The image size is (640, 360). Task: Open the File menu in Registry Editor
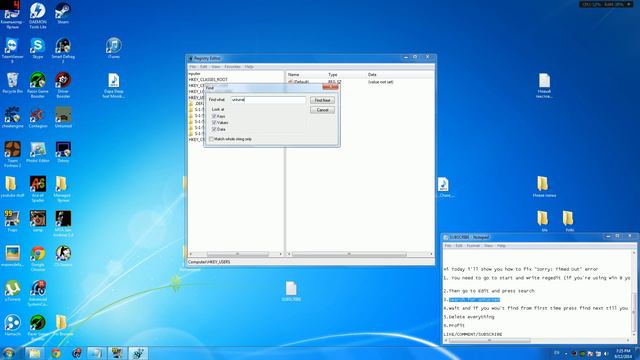pyautogui.click(x=193, y=67)
